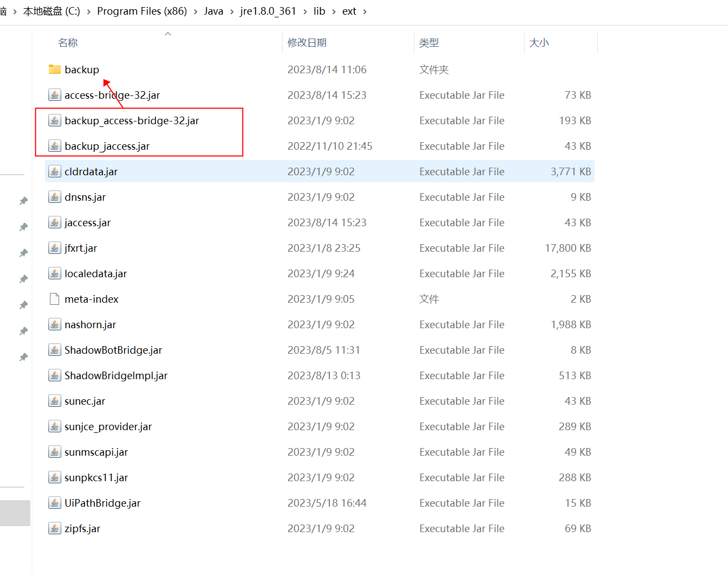Expand the chevron after lib breadcrumb

[334, 11]
